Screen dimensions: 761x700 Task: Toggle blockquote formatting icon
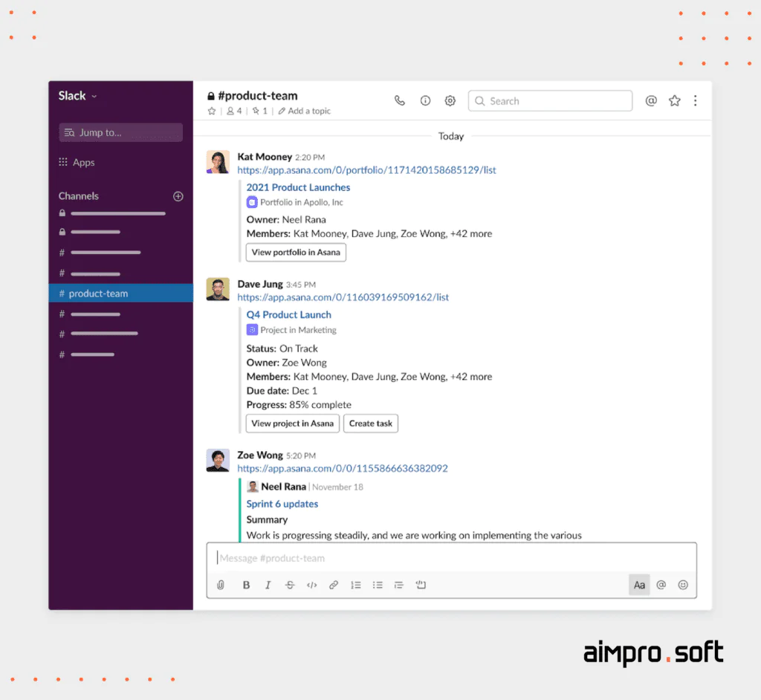pyautogui.click(x=399, y=585)
